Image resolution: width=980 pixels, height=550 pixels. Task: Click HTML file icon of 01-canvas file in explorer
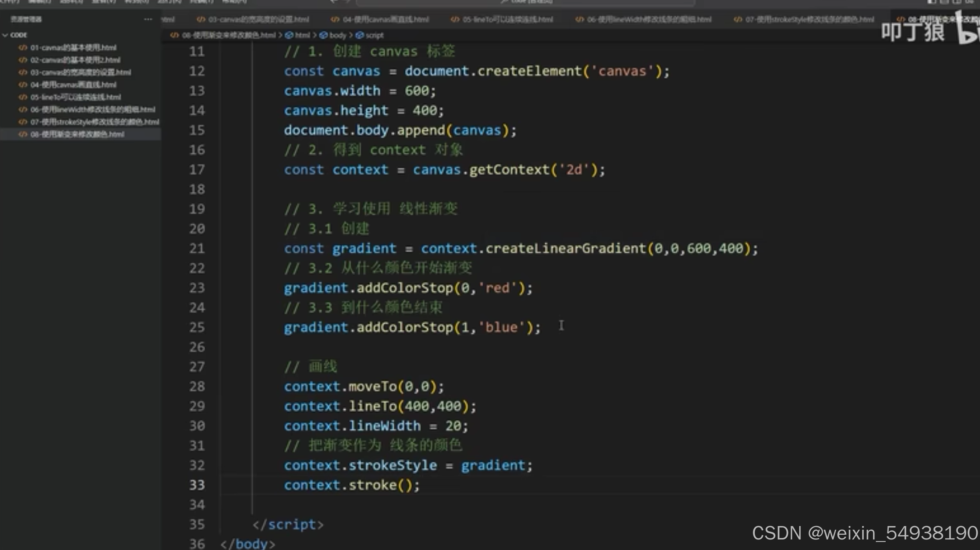click(23, 47)
